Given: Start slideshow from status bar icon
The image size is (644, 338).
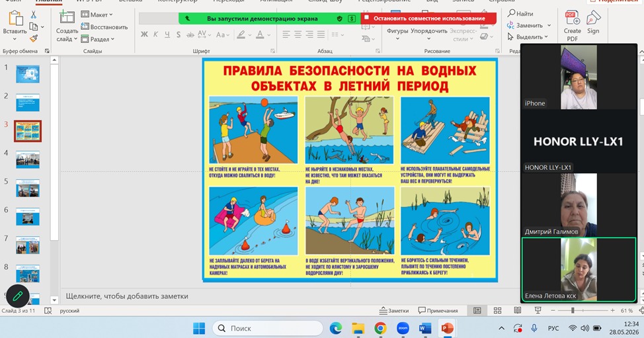Looking at the screenshot, I should 538,310.
